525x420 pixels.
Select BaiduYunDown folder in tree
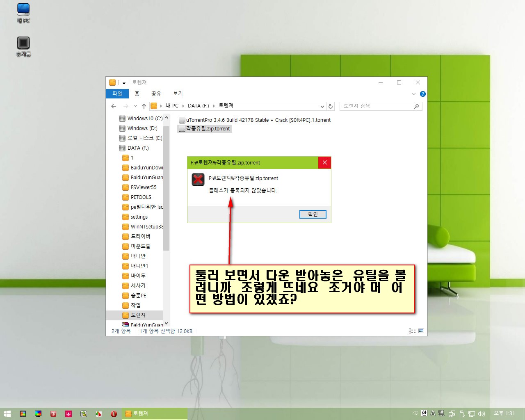click(143, 168)
